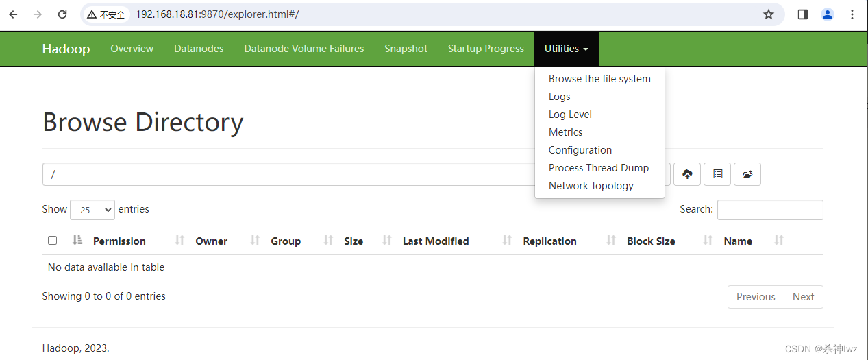Open the browser three-dot menu
Image resolution: width=868 pixels, height=360 pixels.
click(x=852, y=14)
